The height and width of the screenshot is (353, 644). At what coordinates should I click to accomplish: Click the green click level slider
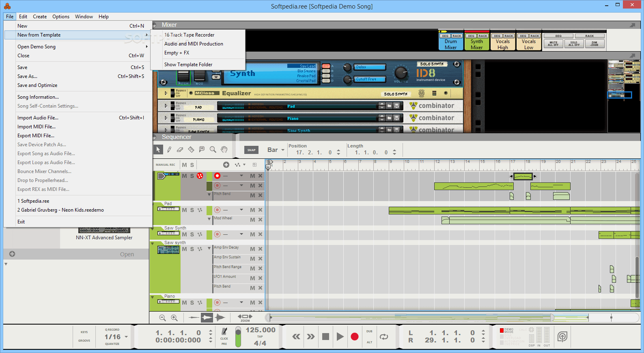238,337
